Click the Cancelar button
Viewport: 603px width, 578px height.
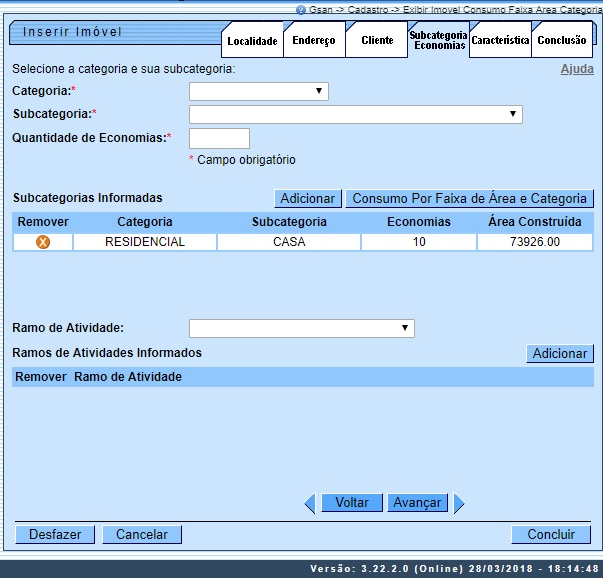click(x=142, y=535)
